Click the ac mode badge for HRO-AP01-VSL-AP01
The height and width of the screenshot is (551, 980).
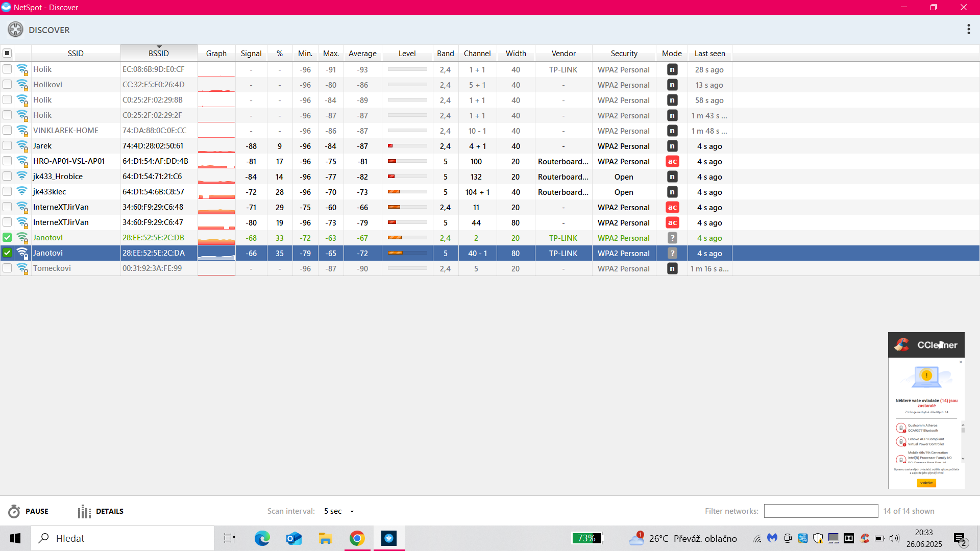point(672,162)
